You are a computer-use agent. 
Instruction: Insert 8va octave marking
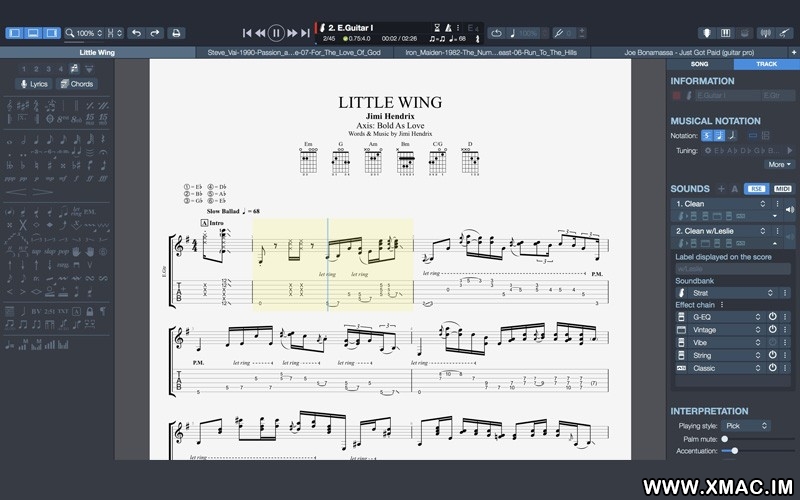pos(63,119)
